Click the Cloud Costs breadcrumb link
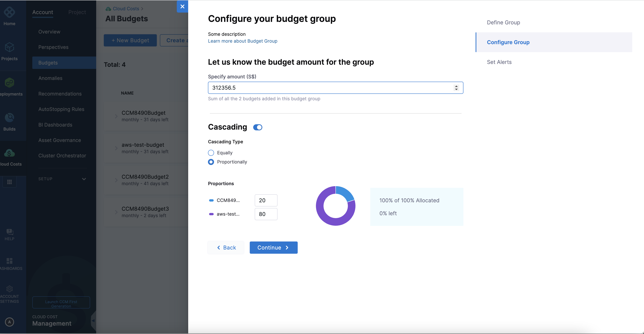 click(126, 9)
